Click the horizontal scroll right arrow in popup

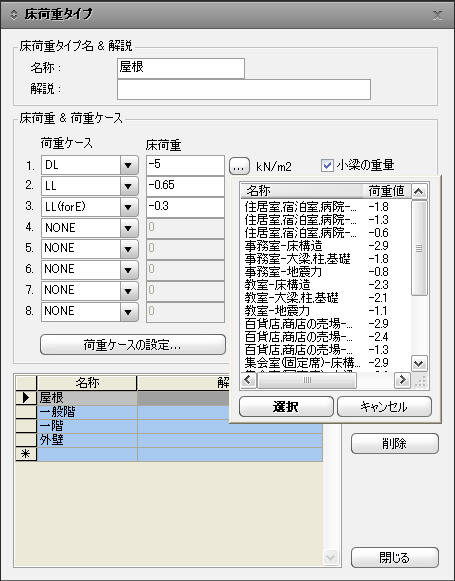tap(402, 380)
